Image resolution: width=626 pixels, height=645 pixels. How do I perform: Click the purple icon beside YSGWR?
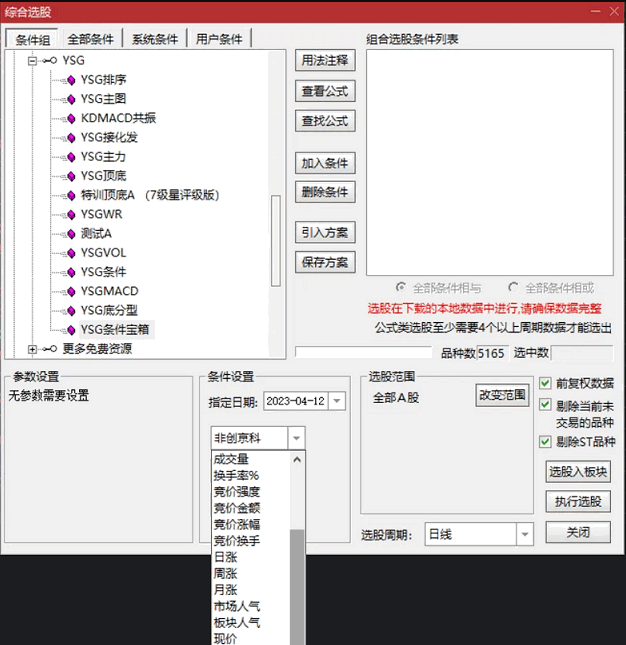71,215
